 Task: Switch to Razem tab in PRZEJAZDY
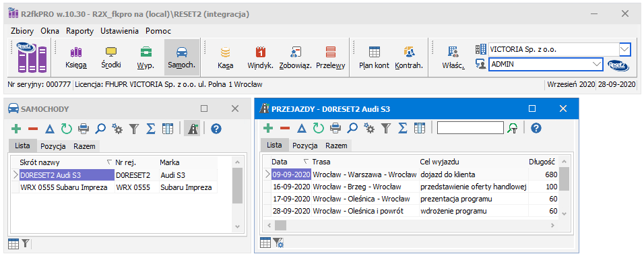click(336, 146)
